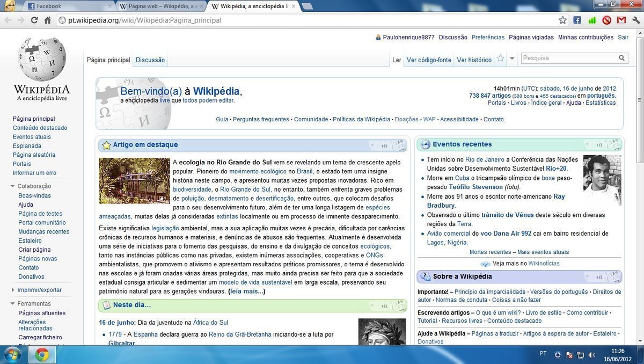The height and width of the screenshot is (364, 644).
Task: Open Minhas contribuições link
Action: pos(586,38)
